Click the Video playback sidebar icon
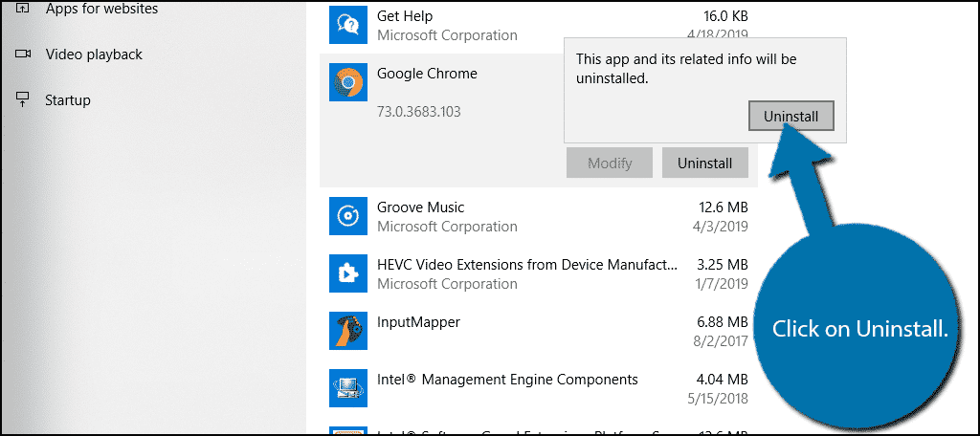980x436 pixels. (x=23, y=54)
